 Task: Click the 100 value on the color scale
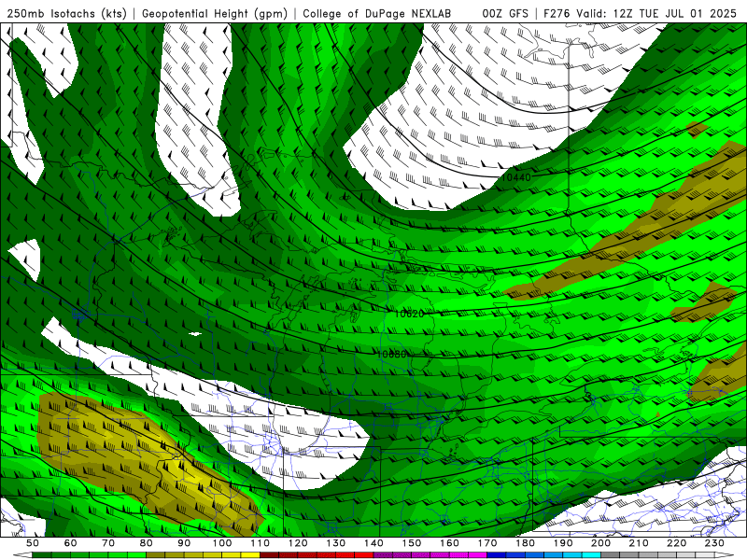point(222,543)
